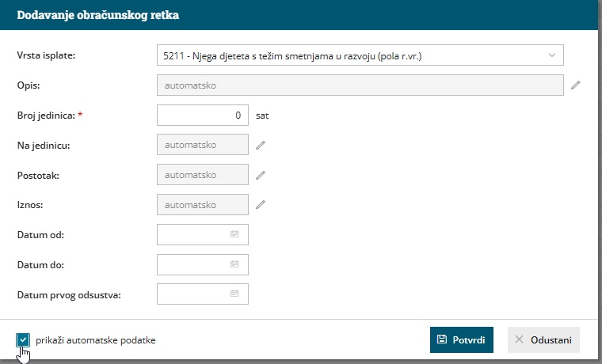Edit the Na jedinicu value with pencil
This screenshot has width=602, height=364.
(x=260, y=145)
